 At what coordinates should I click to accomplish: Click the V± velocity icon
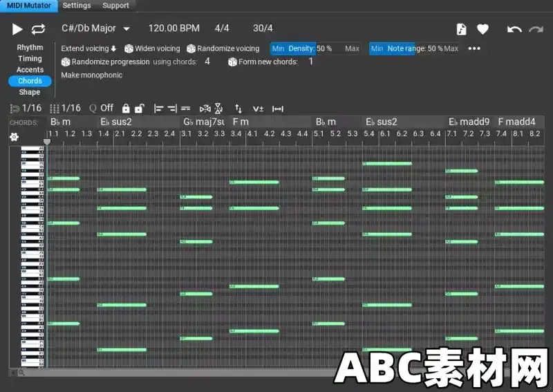coord(258,109)
